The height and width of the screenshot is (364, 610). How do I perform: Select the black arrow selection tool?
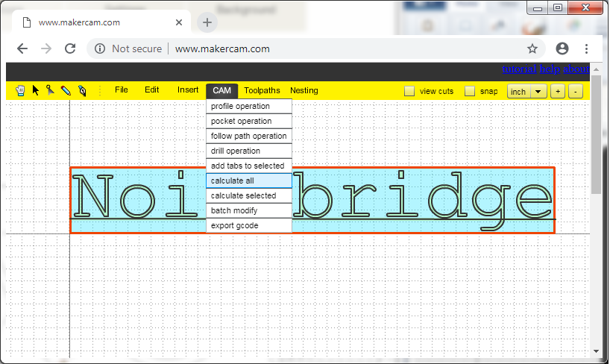coord(35,90)
